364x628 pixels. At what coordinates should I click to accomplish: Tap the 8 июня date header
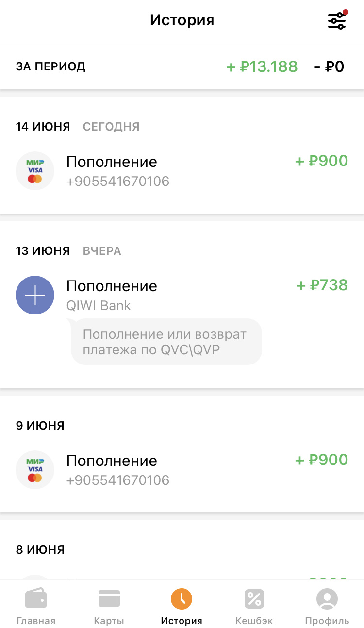(x=40, y=549)
